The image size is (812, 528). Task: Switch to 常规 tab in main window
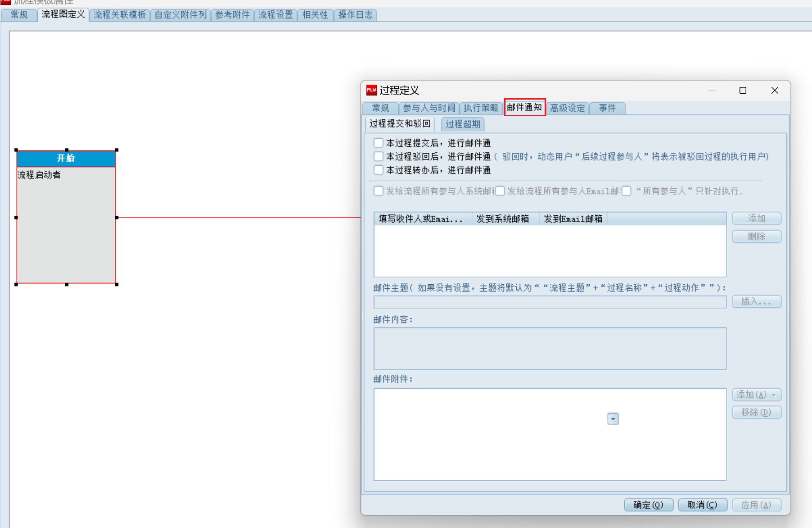tap(19, 15)
